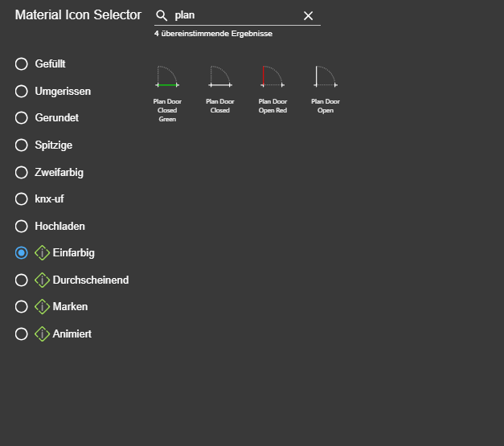The height and width of the screenshot is (446, 504).
Task: Select the Zweifarbig radio button
Action: tap(22, 172)
